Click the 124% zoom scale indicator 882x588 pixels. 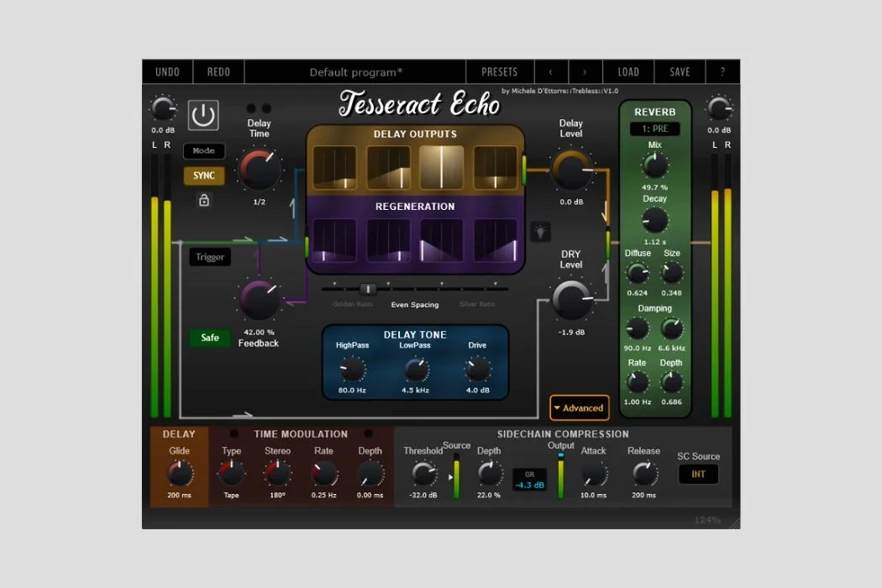[x=707, y=520]
